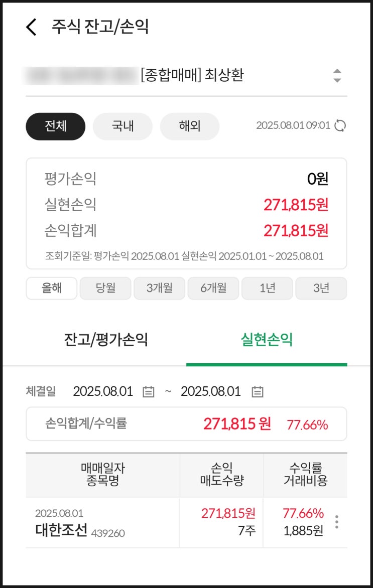Switch to the 실현손익 tab
373x588 pixels.
pos(267,340)
